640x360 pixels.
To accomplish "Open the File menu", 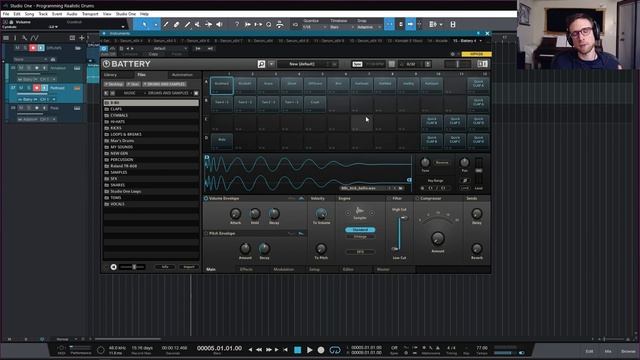I will click(x=6, y=14).
